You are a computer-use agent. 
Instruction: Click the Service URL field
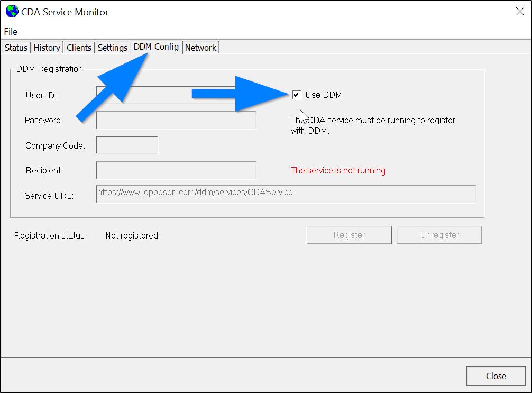[286, 194]
